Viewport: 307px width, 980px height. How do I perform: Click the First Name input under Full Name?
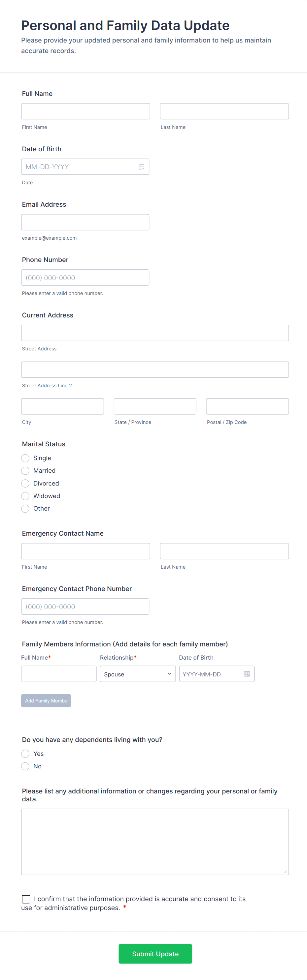85,111
